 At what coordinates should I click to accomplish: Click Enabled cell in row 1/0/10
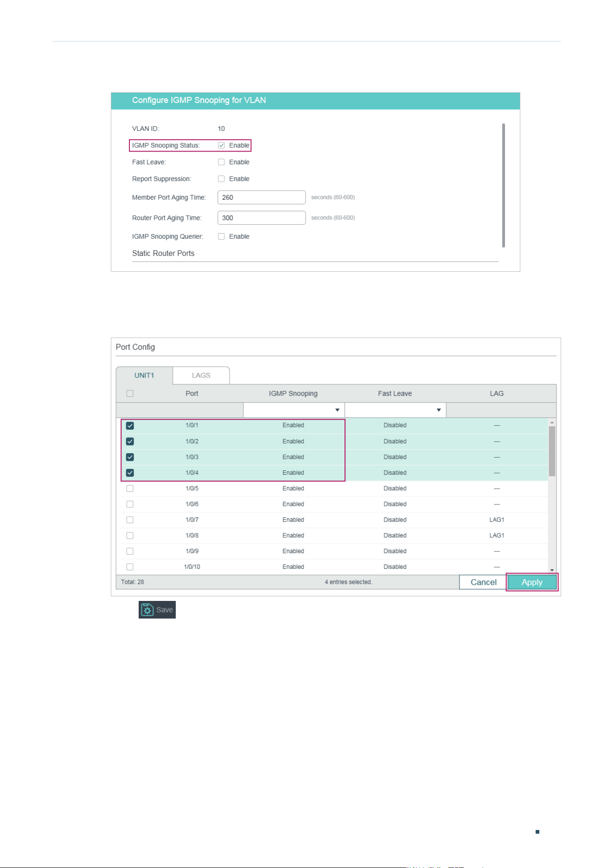(x=293, y=567)
